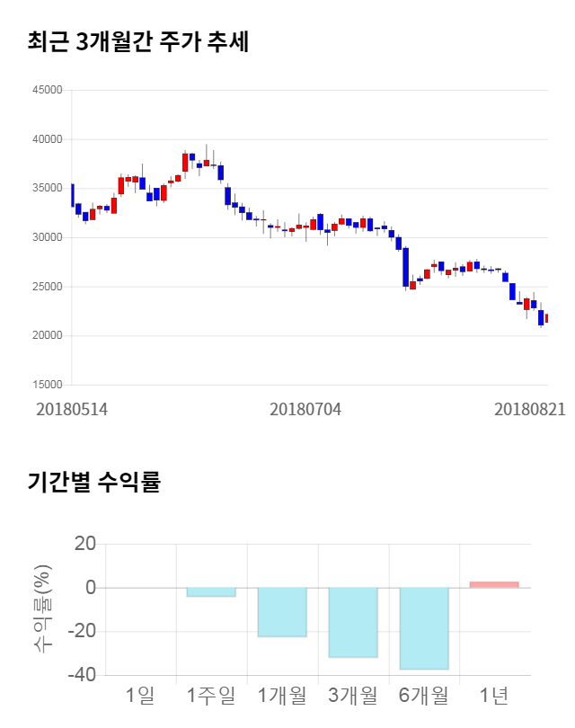Click the 1년 category label
This screenshot has height=728, width=575.
pos(494,695)
